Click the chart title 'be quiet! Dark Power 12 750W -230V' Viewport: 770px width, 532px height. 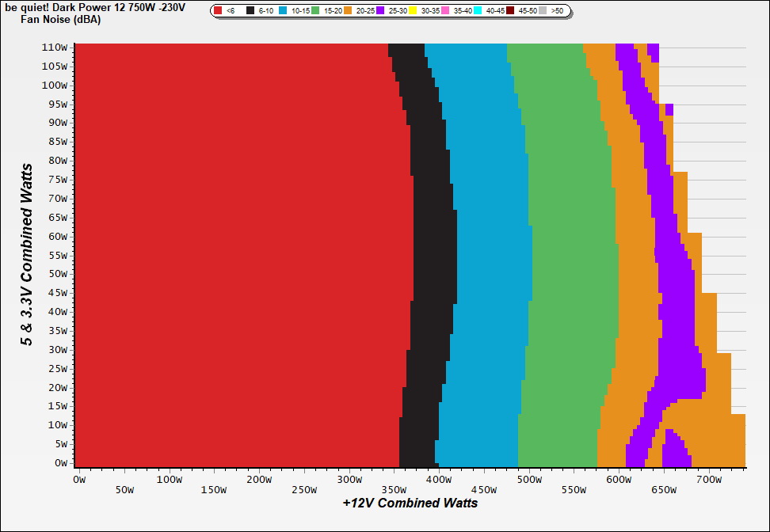point(95,9)
